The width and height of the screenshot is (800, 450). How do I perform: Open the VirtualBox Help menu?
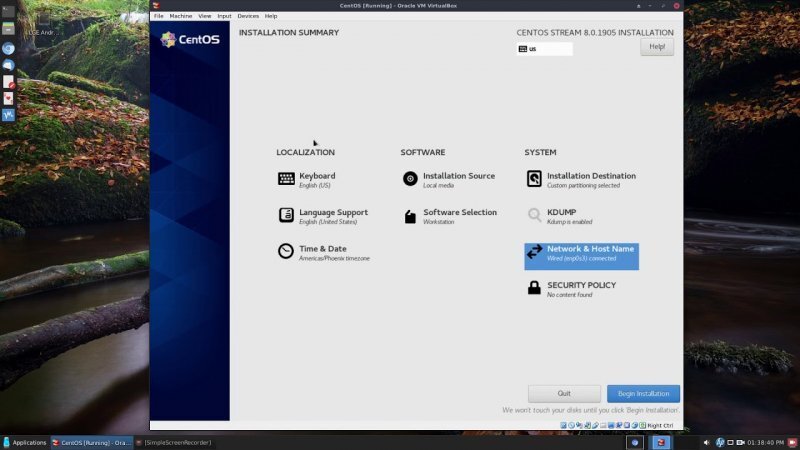(x=271, y=16)
